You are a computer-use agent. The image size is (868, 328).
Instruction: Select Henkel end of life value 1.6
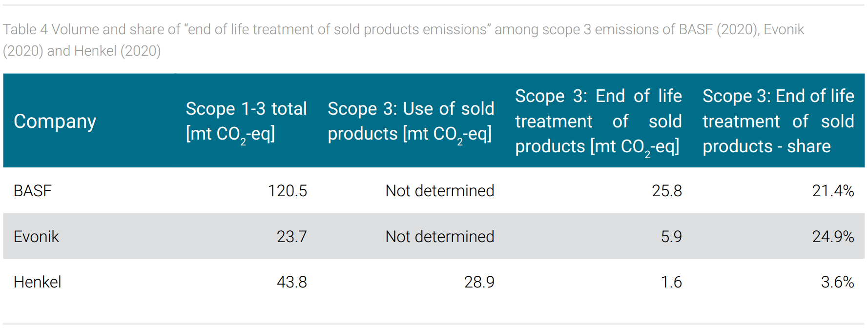pos(671,282)
